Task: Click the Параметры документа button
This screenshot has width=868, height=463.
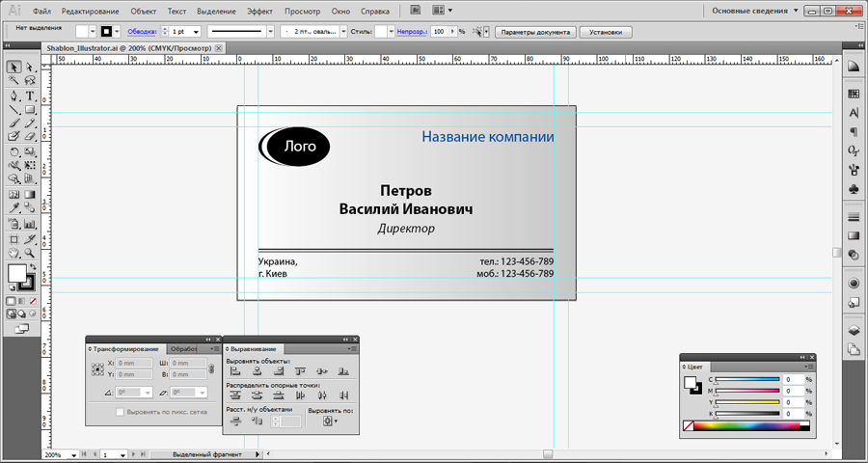Action: (x=534, y=32)
